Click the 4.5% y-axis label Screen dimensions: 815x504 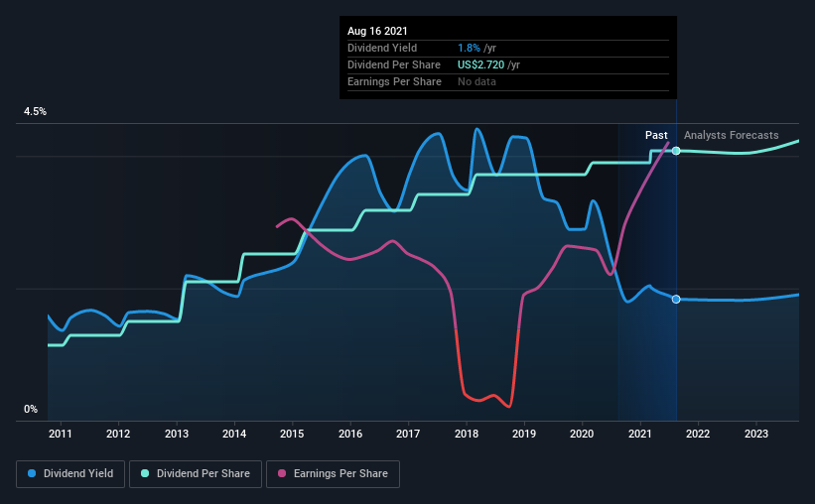click(x=35, y=112)
